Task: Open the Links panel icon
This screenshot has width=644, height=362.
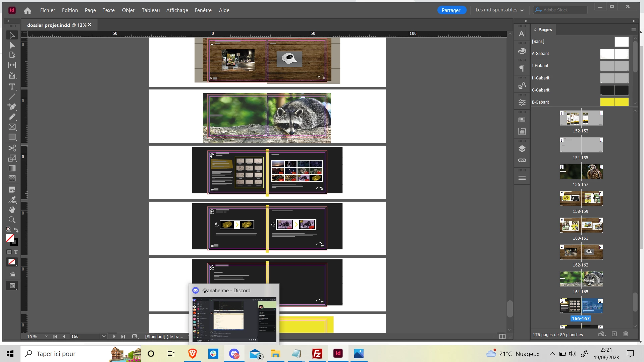Action: pos(522,160)
